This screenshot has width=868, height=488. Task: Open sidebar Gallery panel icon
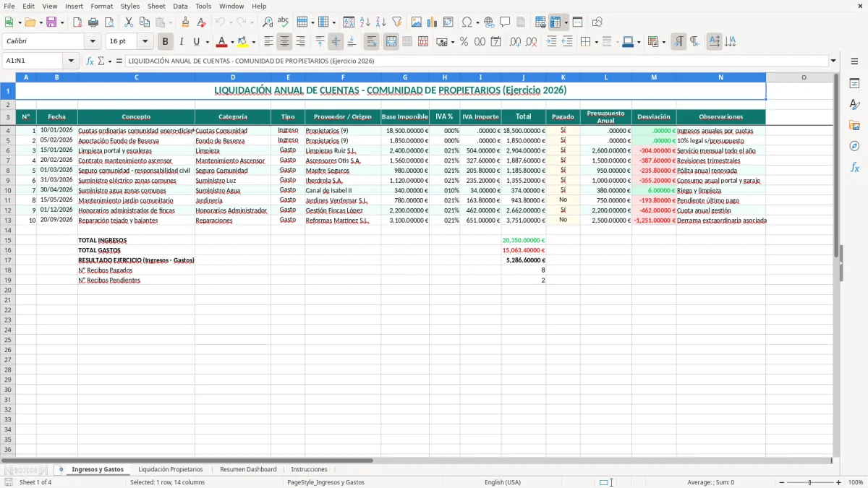pos(854,125)
